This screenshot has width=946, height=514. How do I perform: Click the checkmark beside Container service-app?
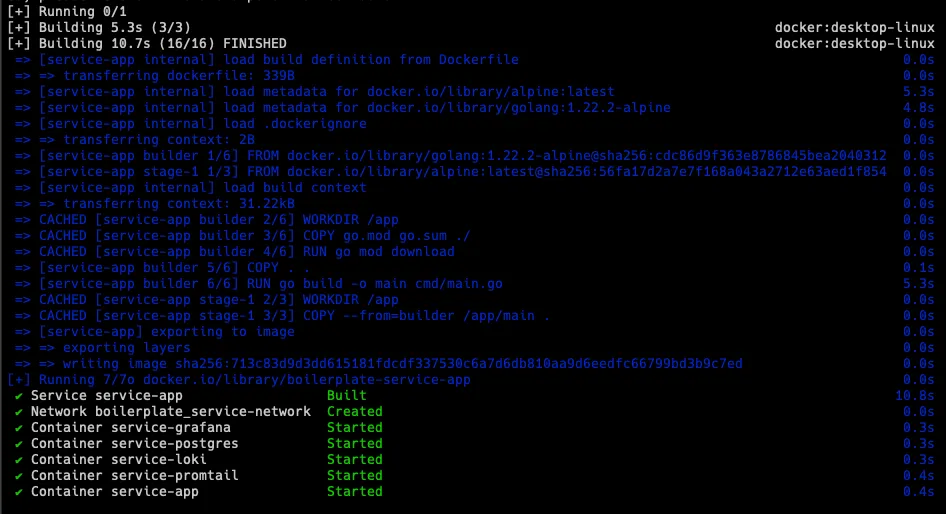(19, 492)
